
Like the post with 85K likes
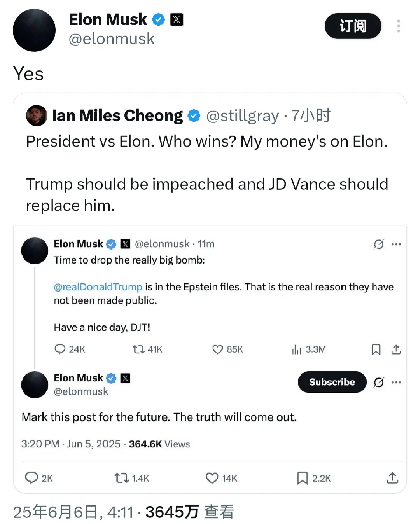217,349
